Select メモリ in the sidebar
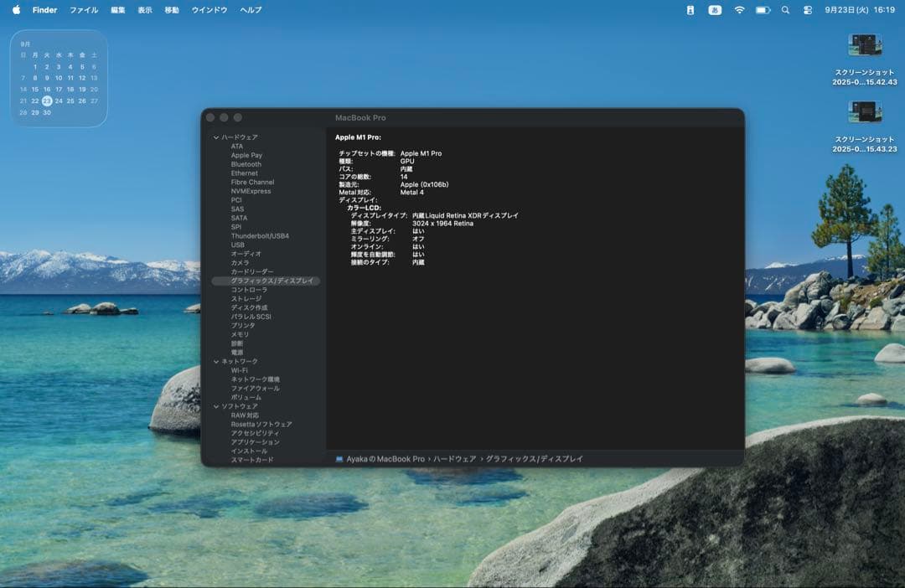 coord(239,334)
